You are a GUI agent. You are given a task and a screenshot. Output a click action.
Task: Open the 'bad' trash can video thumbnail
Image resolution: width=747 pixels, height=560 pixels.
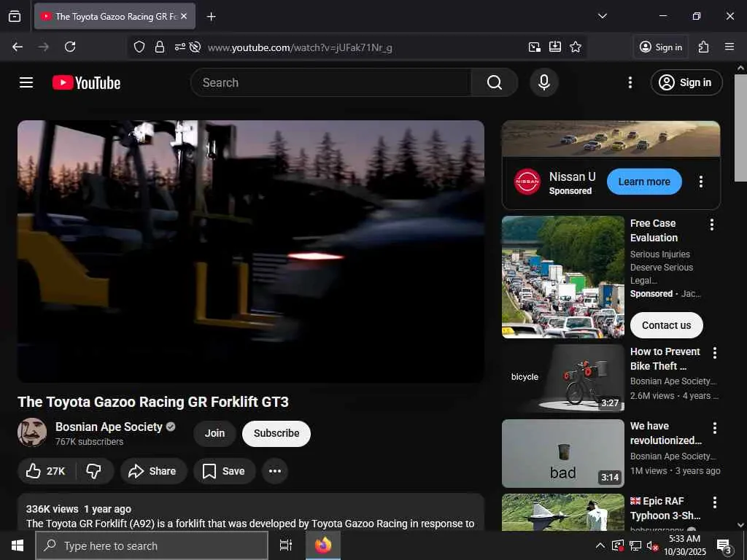[562, 454]
